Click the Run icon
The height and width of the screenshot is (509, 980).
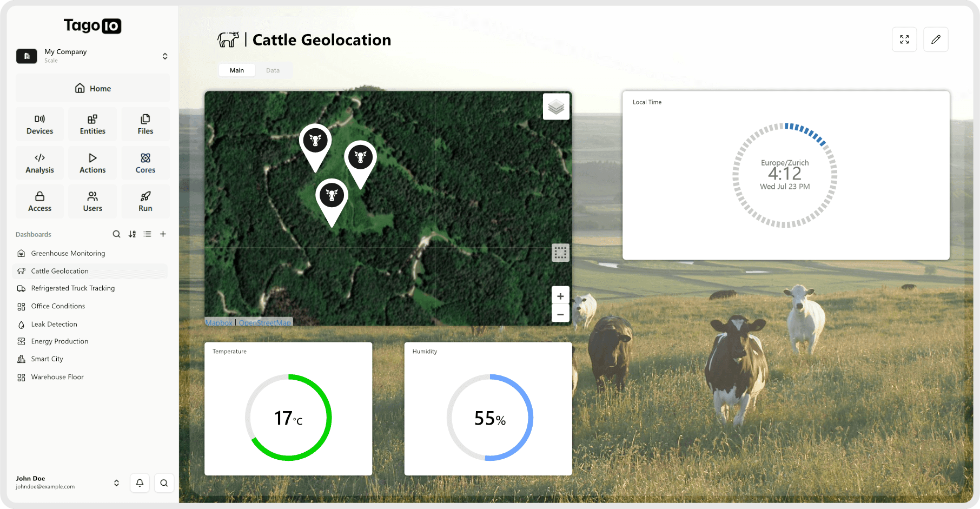click(x=145, y=201)
